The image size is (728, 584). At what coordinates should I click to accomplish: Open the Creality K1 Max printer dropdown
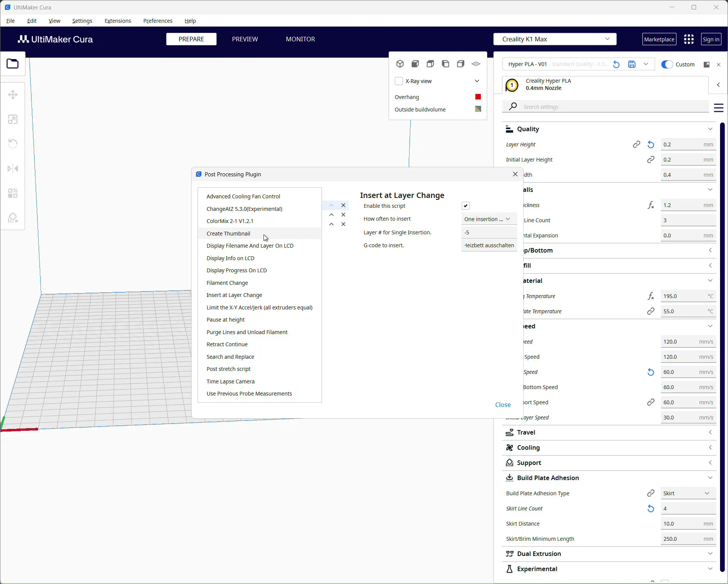click(x=555, y=39)
